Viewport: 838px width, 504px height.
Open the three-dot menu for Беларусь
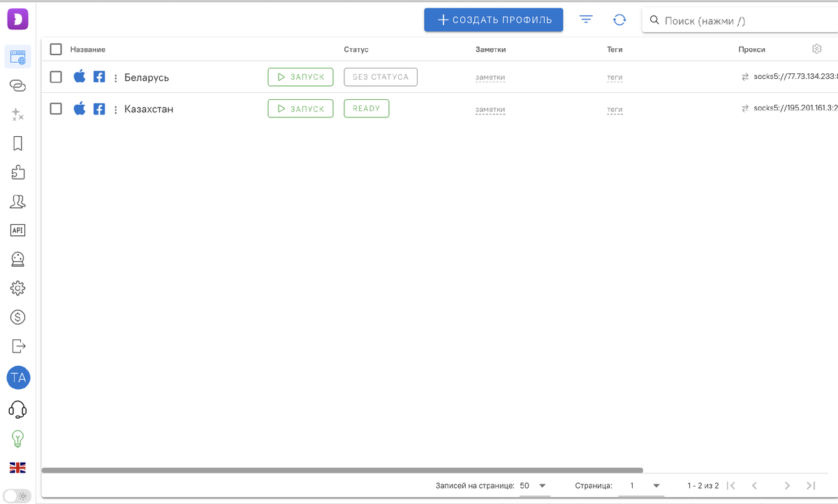pos(115,78)
